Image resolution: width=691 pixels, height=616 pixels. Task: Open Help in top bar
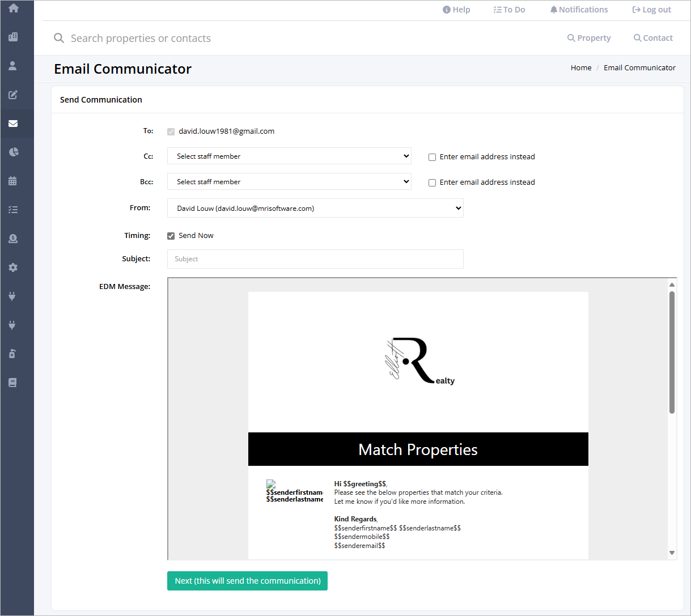(457, 10)
